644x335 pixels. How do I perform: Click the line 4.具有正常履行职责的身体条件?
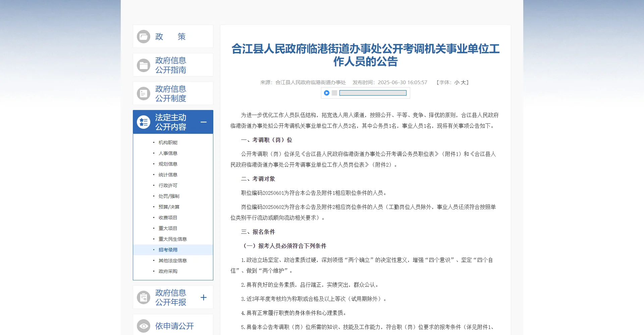click(294, 313)
